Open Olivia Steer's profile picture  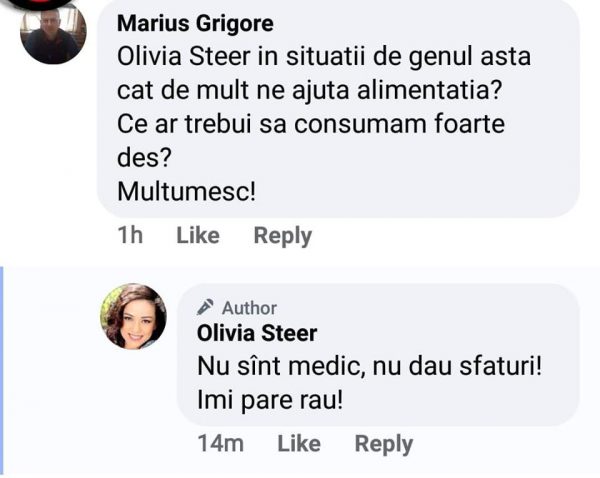click(x=133, y=316)
